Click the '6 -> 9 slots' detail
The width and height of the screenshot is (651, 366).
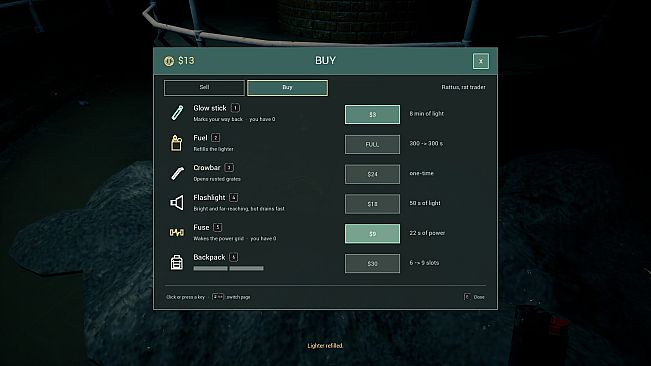point(424,263)
